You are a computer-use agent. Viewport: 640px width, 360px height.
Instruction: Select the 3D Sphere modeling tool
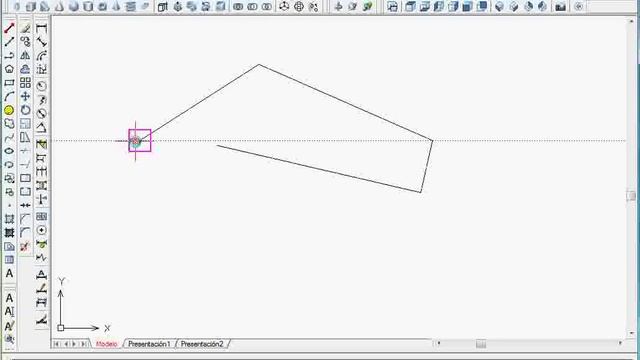[x=73, y=7]
